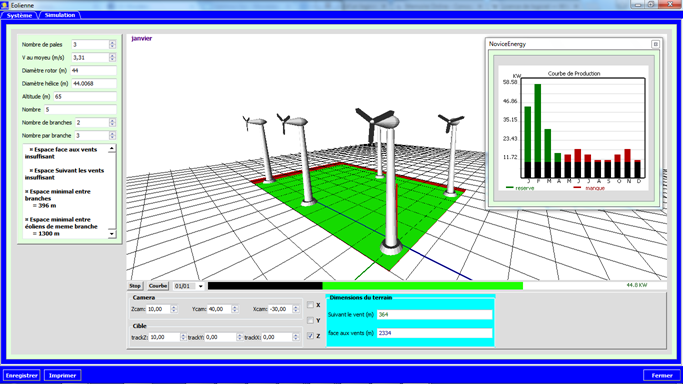Click the Stop button
This screenshot has width=683, height=384.
tap(135, 286)
